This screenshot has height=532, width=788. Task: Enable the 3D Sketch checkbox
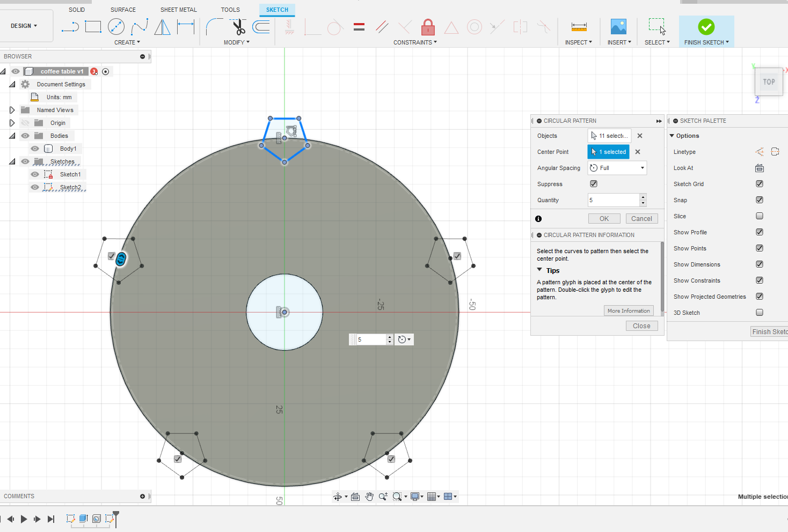coord(760,313)
